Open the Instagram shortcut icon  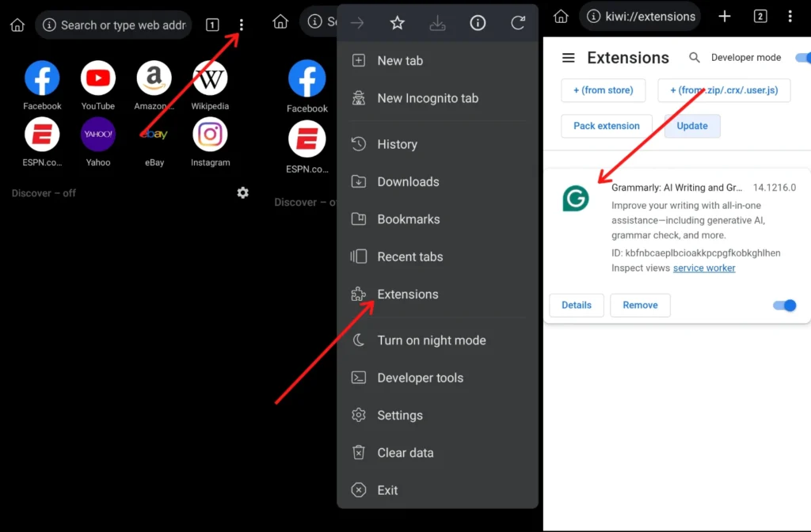(210, 135)
